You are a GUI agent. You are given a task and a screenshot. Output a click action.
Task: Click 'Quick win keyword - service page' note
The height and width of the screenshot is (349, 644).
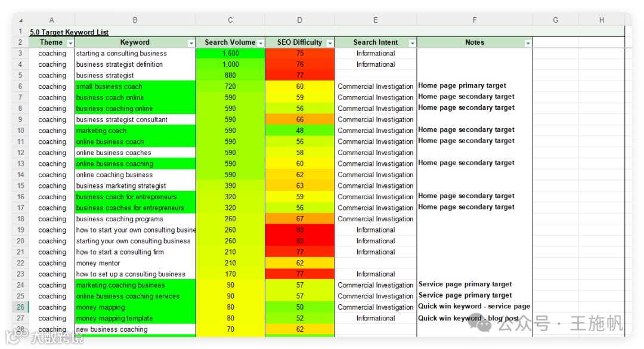(474, 306)
